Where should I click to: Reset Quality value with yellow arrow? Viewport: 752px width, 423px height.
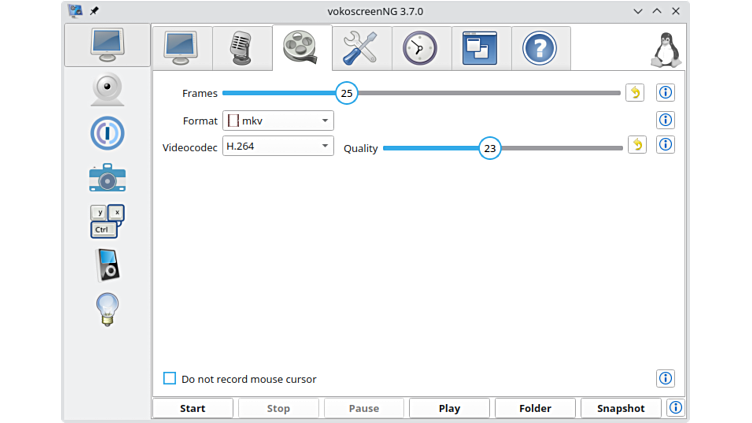pos(637,145)
